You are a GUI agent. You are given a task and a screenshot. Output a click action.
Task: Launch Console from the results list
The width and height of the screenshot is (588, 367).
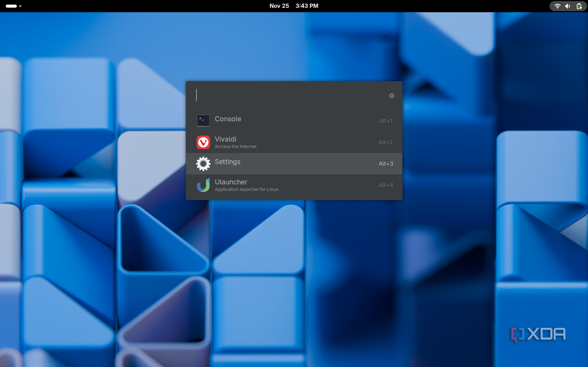[228, 119]
